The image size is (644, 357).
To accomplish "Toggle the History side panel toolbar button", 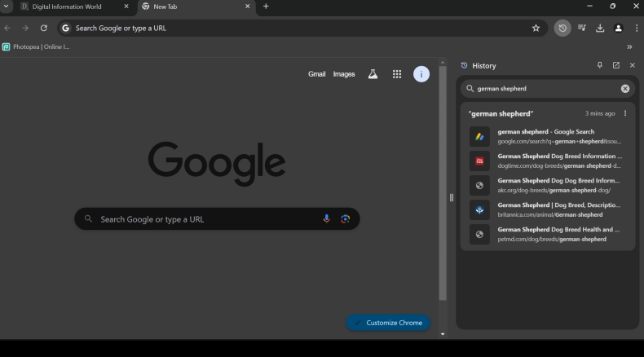I will click(x=562, y=28).
